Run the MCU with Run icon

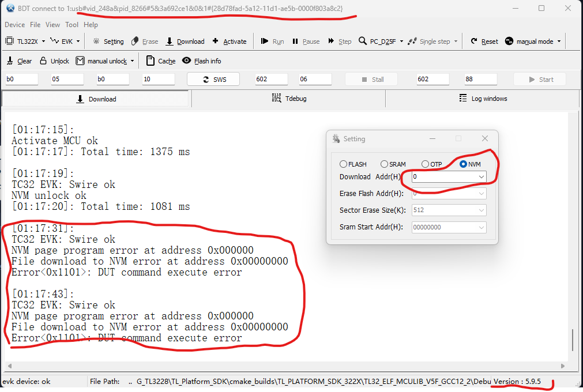(264, 41)
